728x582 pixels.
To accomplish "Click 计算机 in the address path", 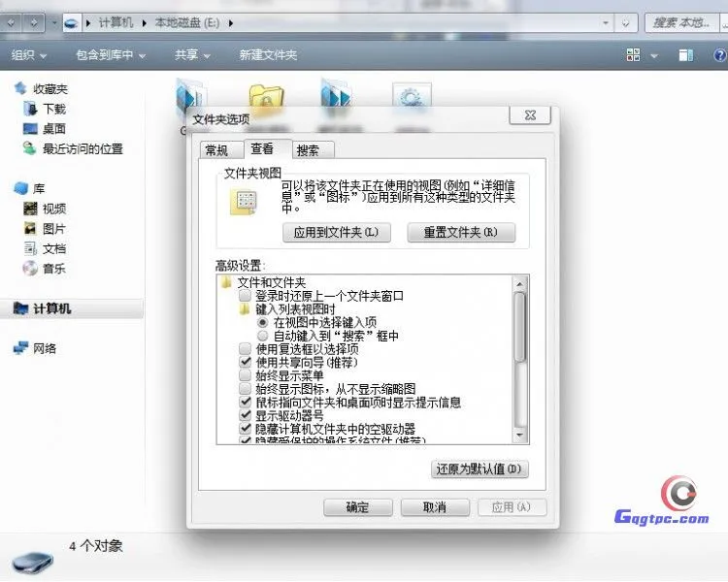I will coord(116,22).
